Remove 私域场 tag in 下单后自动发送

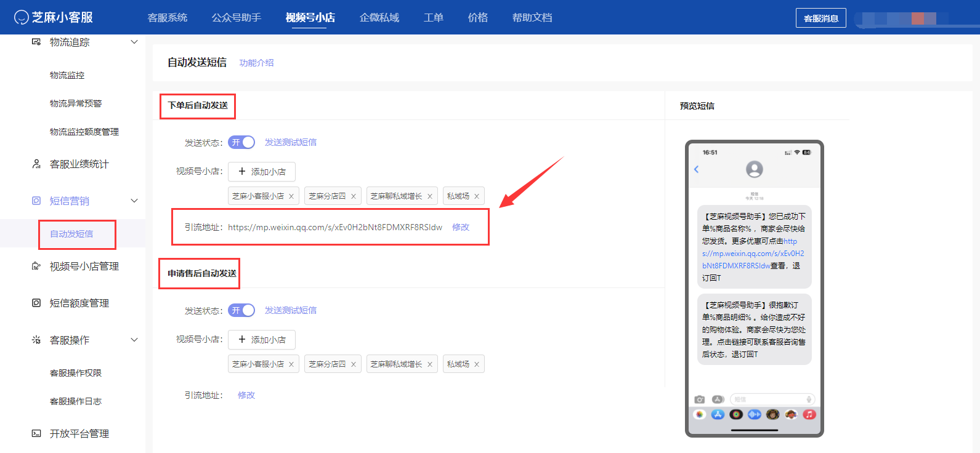[x=477, y=196]
